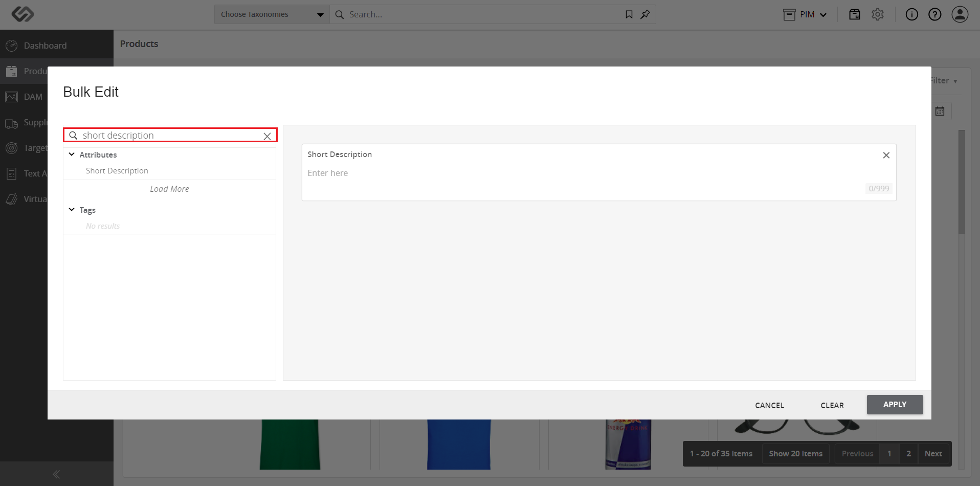Click the DAM image icon in sidebar
Viewport: 980px width, 486px height.
tap(12, 97)
